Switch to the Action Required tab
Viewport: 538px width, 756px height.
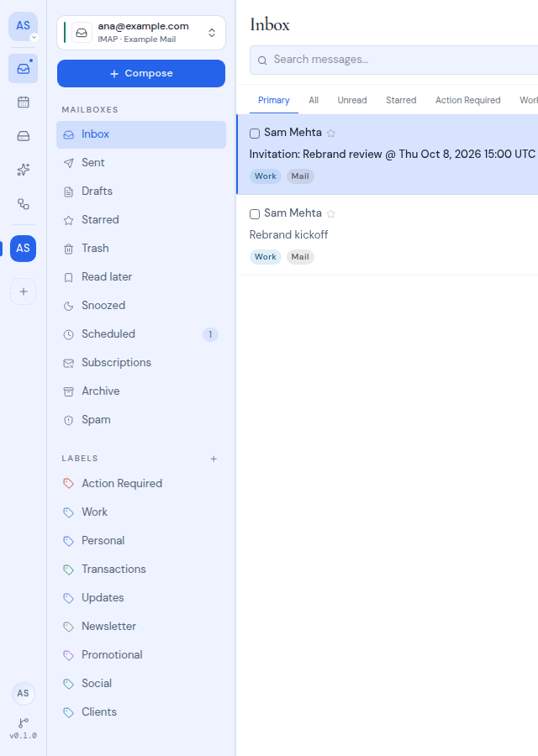(467, 100)
